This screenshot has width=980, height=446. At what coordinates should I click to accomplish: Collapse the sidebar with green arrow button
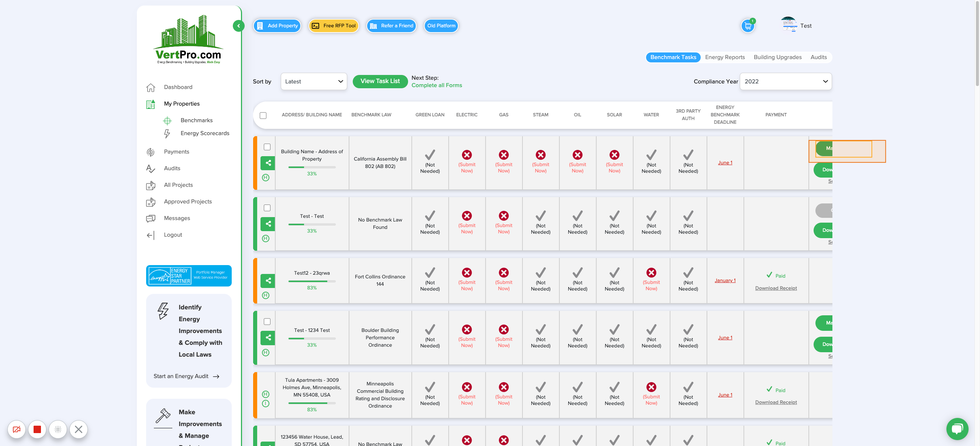tap(238, 26)
